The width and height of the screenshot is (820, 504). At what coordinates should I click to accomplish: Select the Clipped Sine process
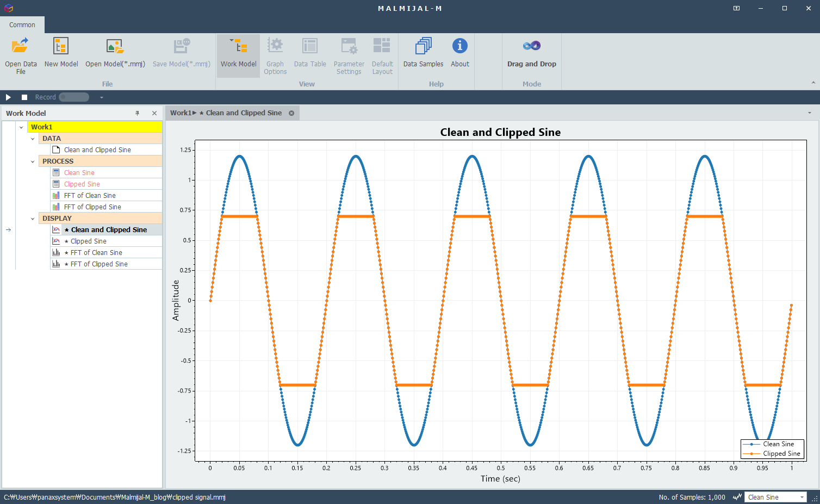click(x=106, y=184)
